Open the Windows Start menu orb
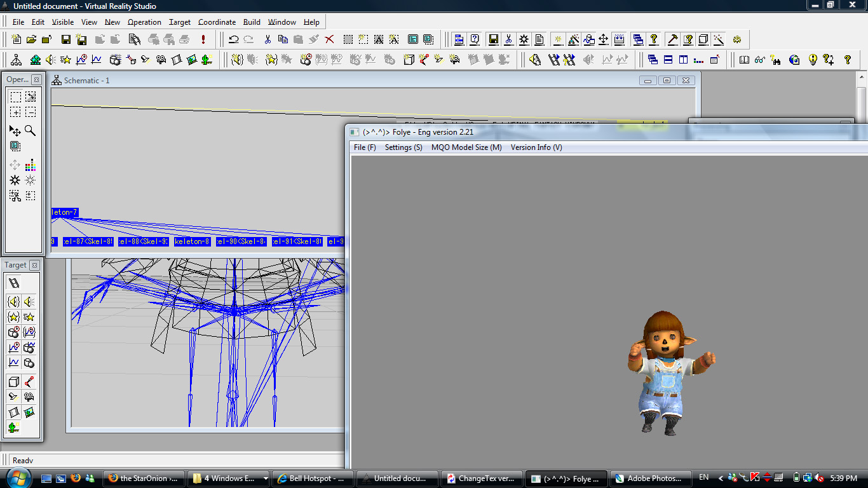The width and height of the screenshot is (868, 488). click(x=18, y=478)
